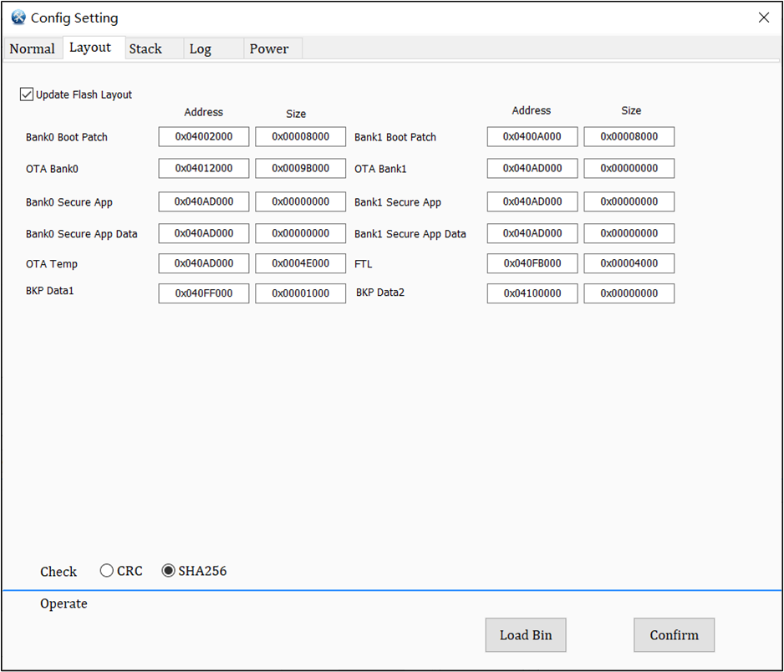This screenshot has width=784, height=672.
Task: Click the BKP Data2 size field
Action: pos(629,293)
